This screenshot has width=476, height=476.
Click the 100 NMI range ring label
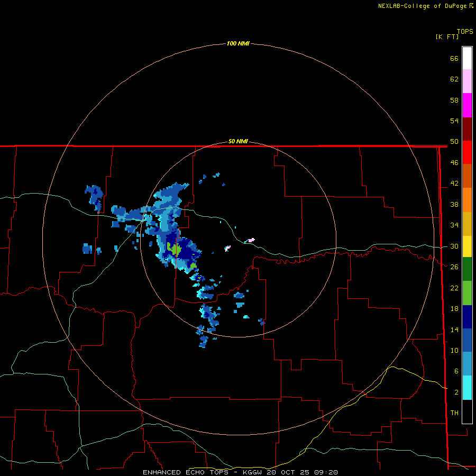[x=238, y=43]
